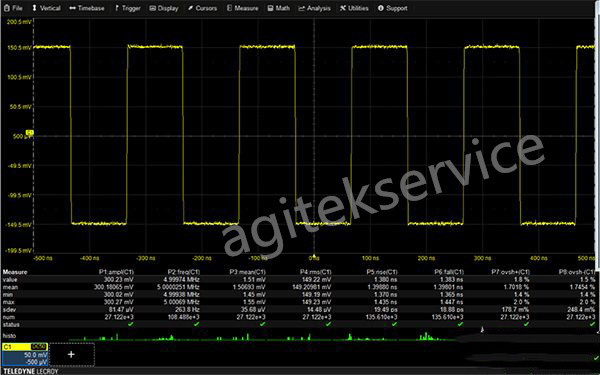Open the Math menu
Viewport: 600px width, 375px height.
tap(279, 8)
